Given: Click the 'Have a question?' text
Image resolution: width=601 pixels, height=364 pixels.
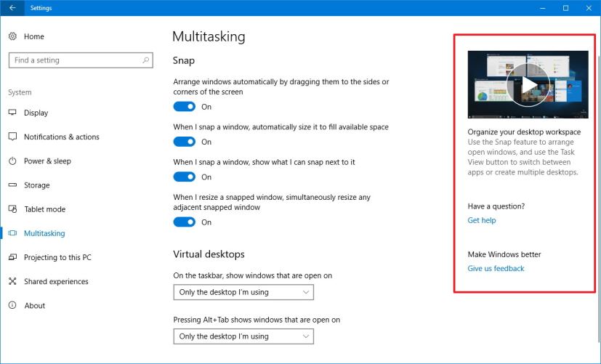Looking at the screenshot, I should point(496,206).
